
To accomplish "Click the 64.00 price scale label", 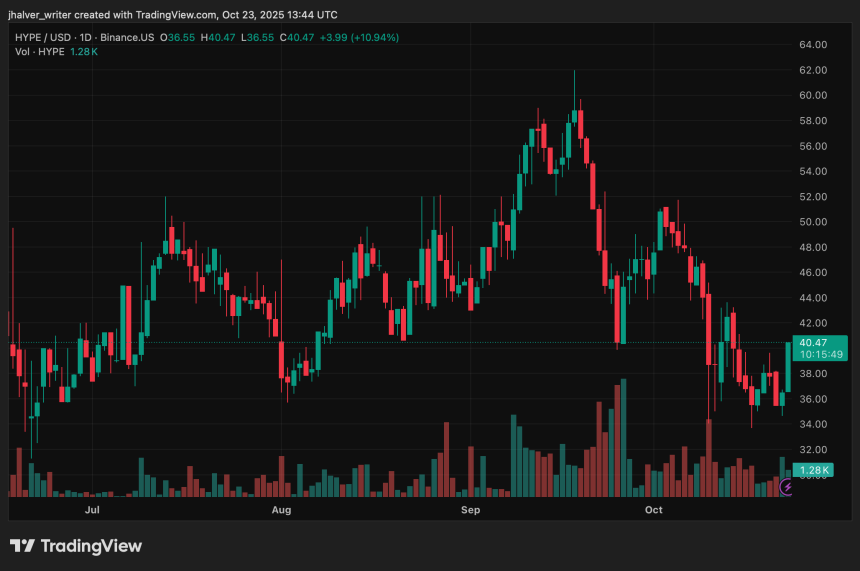I will (x=813, y=45).
